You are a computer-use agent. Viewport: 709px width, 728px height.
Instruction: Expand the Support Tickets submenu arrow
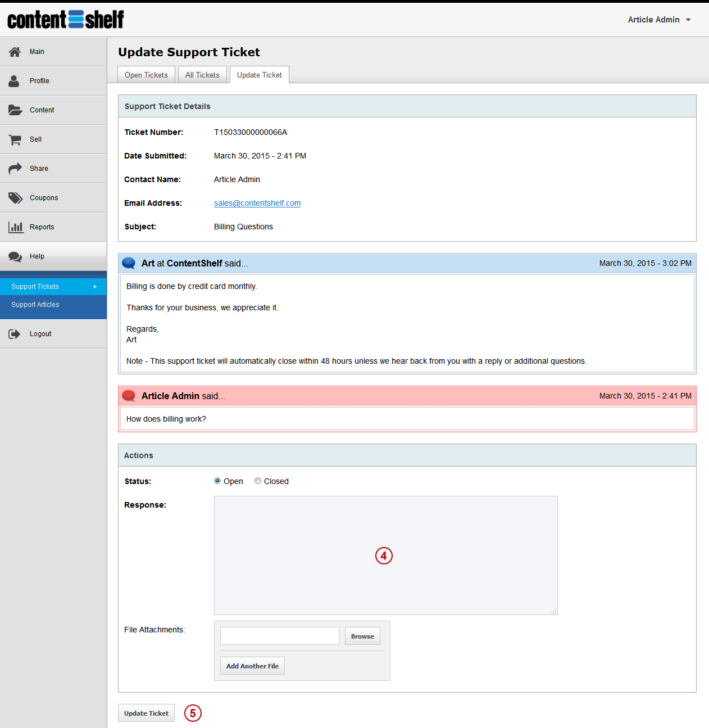tap(96, 287)
